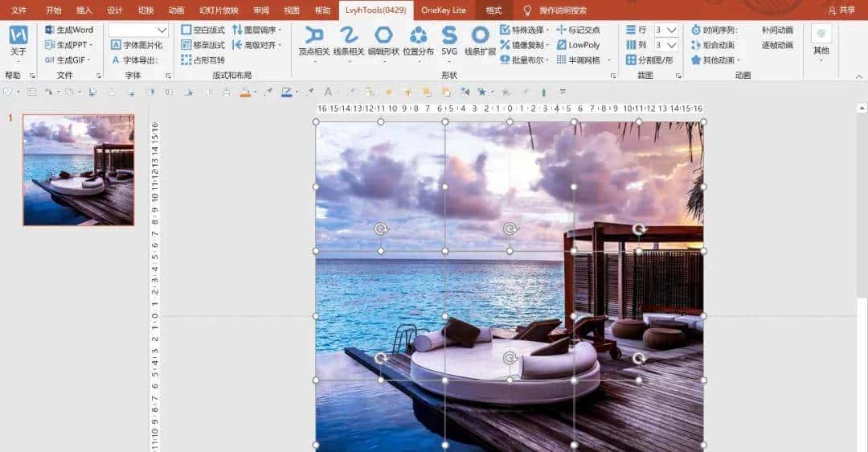Viewport: 868px width, 452px height.
Task: Click the 共享 share button
Action: pos(842,10)
